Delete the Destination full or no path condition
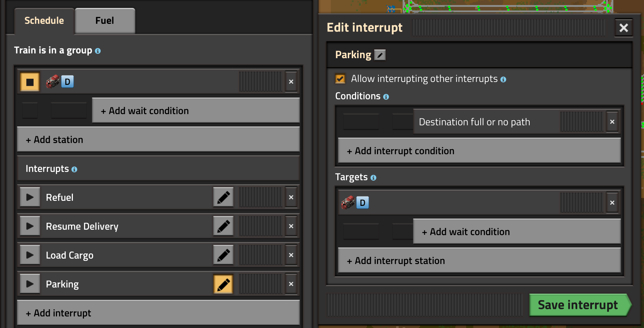Image resolution: width=644 pixels, height=328 pixels. pyautogui.click(x=612, y=122)
